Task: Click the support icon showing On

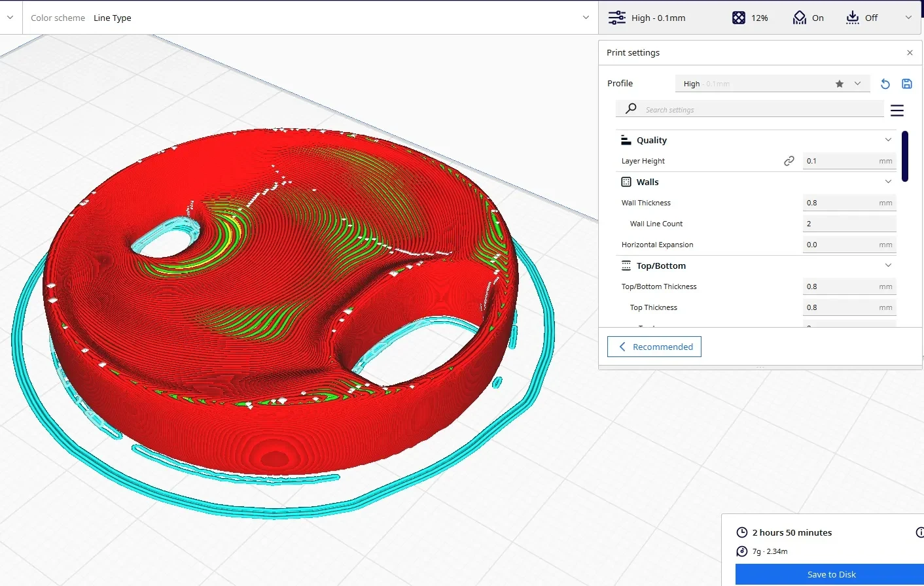Action: click(799, 18)
